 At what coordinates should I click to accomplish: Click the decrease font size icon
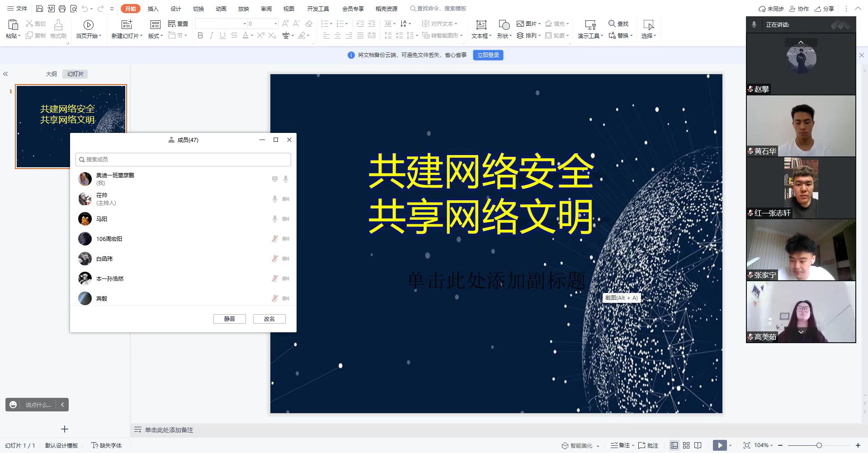coord(297,24)
